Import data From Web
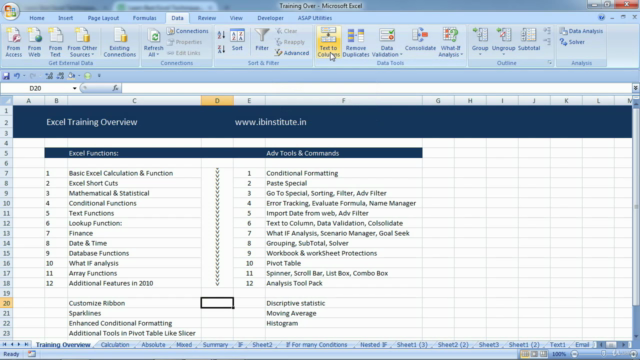Viewport: 640px width, 360px height. pos(34,42)
